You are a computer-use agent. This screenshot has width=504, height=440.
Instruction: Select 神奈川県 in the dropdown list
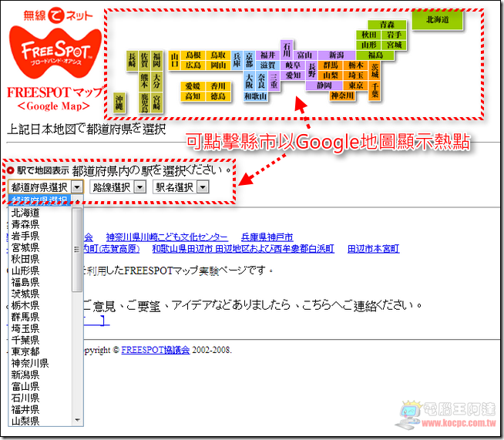click(41, 363)
